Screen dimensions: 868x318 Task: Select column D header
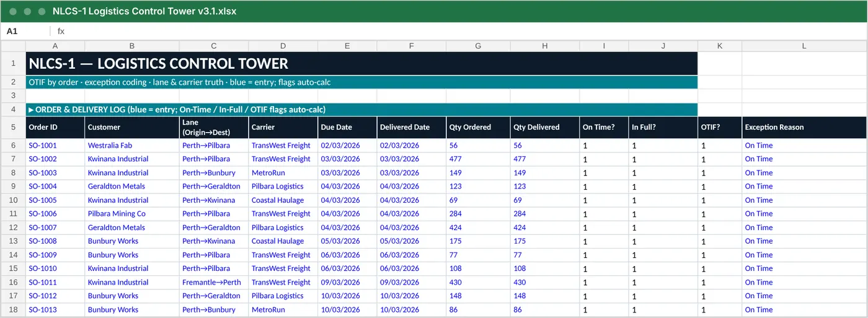click(x=283, y=46)
